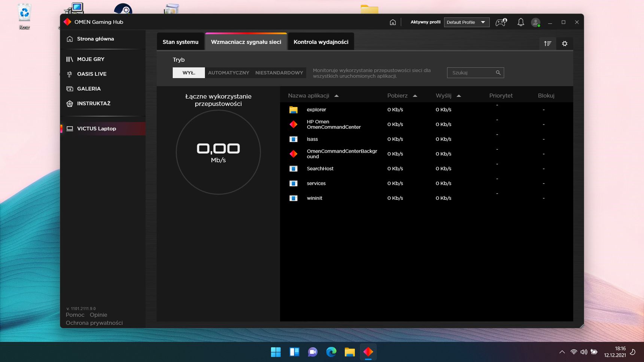
Task: Click the search magnifier icon
Action: click(x=498, y=73)
